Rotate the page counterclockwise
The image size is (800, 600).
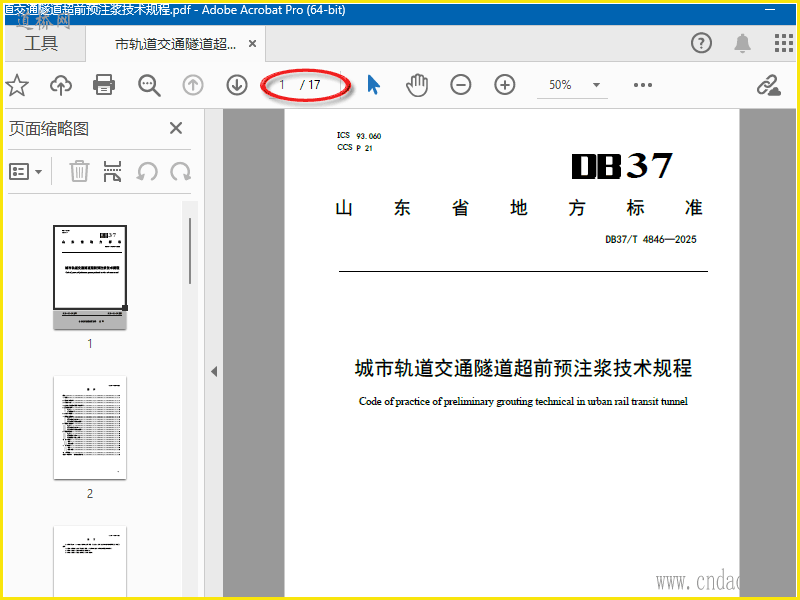click(x=147, y=172)
